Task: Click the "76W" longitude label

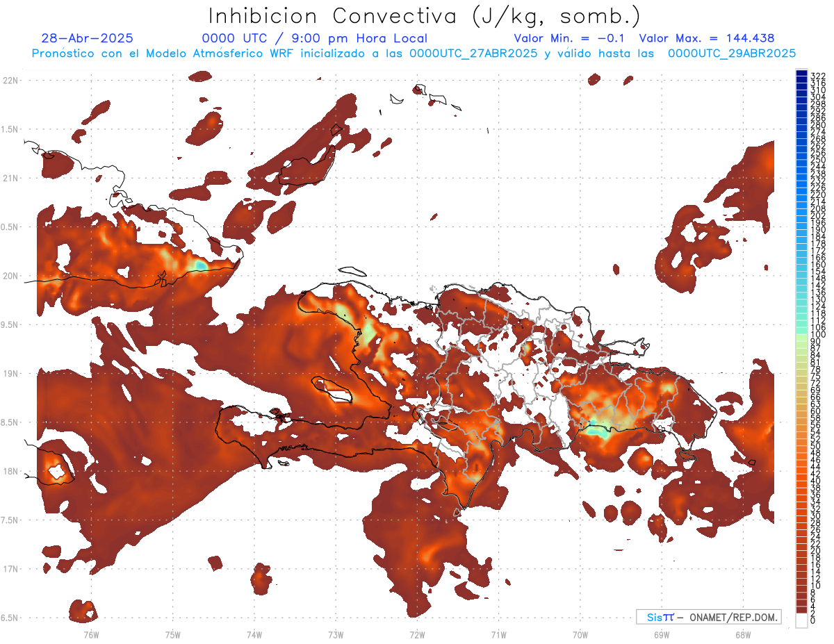Action: tap(91, 634)
